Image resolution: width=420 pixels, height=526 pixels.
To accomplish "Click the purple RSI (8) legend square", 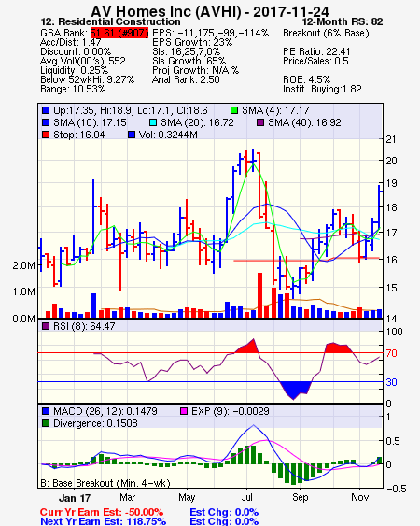I will [x=46, y=326].
